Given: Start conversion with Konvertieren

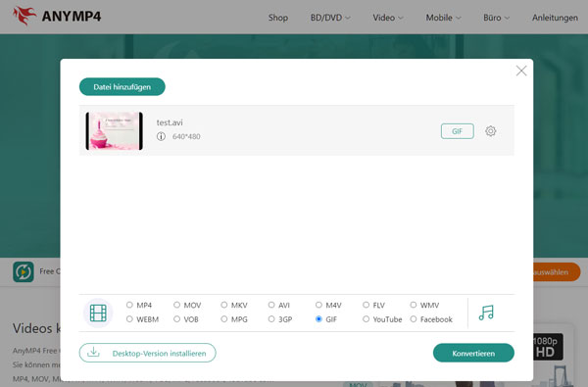Looking at the screenshot, I should [x=473, y=353].
